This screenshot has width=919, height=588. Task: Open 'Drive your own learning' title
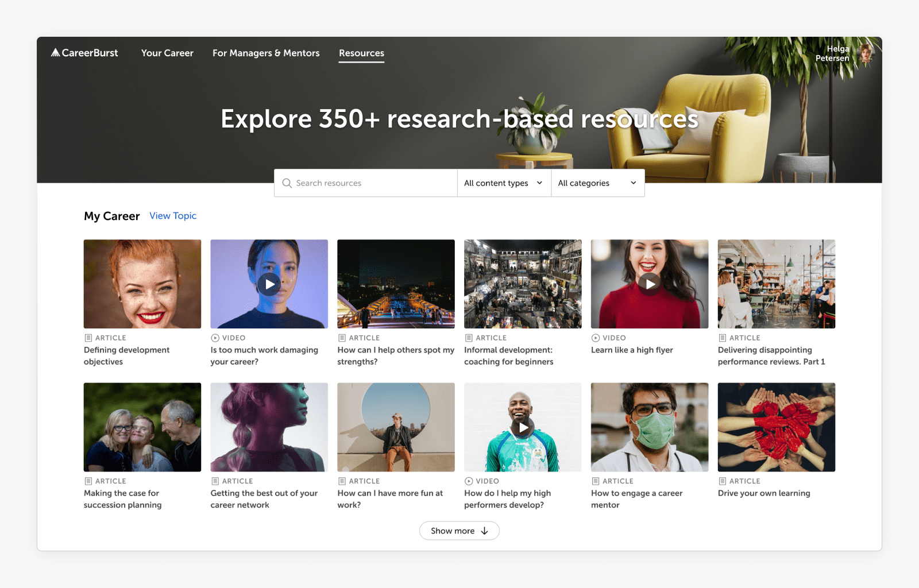pyautogui.click(x=764, y=493)
